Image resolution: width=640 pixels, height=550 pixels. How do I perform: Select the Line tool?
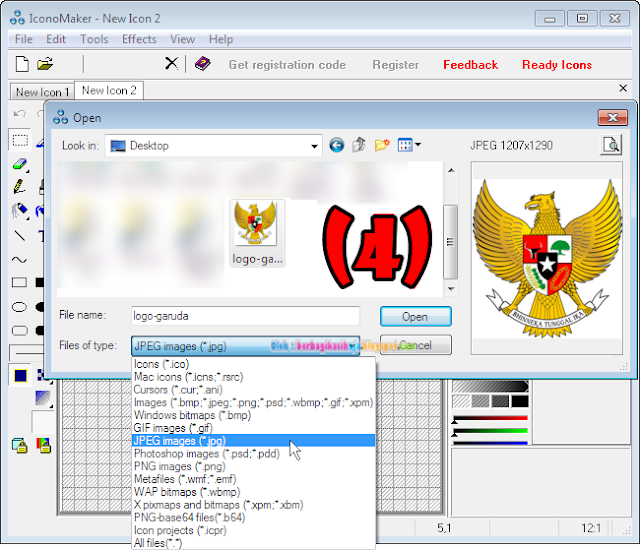pos(20,235)
